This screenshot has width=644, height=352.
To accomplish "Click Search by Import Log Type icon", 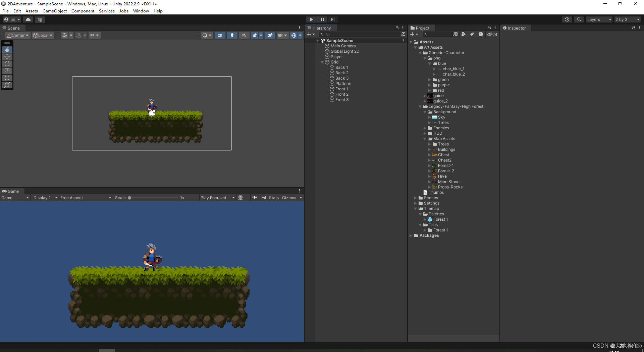I will coord(481,34).
